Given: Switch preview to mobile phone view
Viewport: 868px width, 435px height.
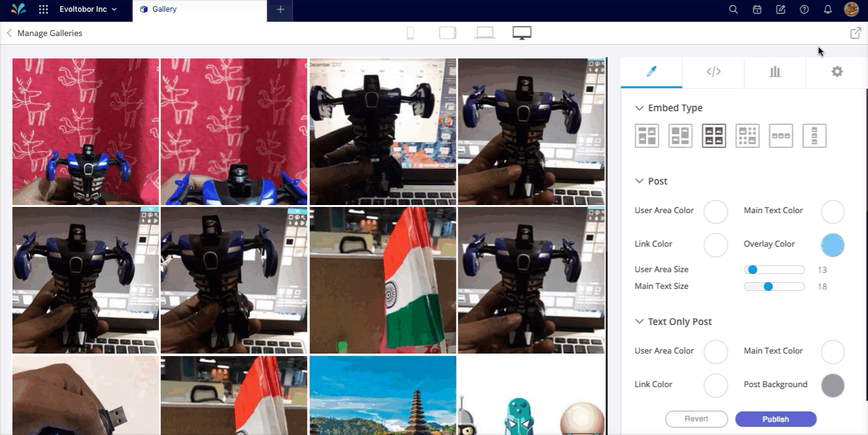Looking at the screenshot, I should (x=410, y=33).
